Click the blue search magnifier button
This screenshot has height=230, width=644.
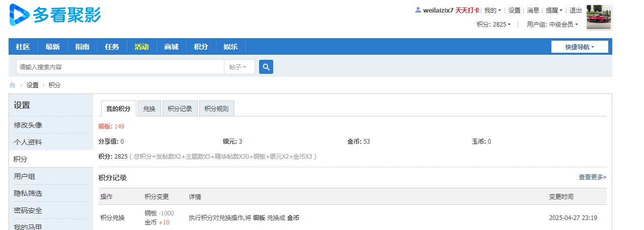pos(266,67)
